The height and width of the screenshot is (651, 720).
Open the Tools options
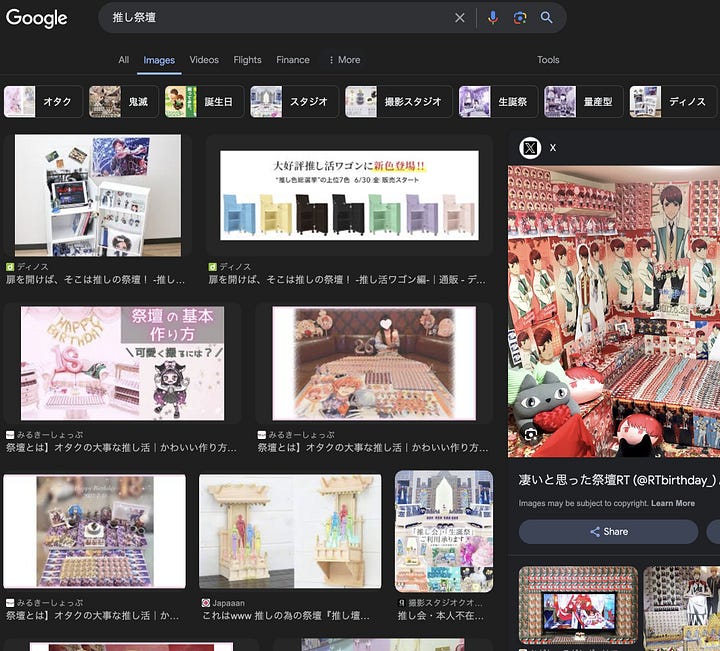tap(548, 60)
